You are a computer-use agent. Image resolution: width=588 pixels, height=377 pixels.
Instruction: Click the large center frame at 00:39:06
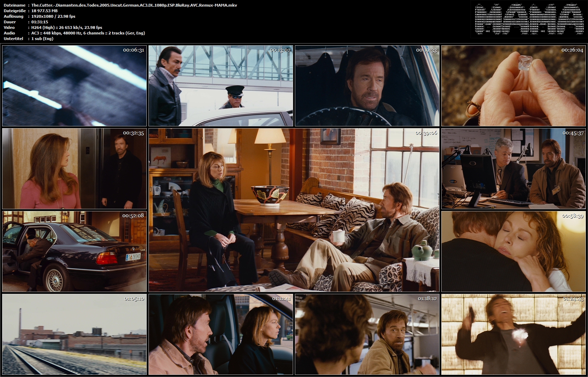pyautogui.click(x=294, y=210)
